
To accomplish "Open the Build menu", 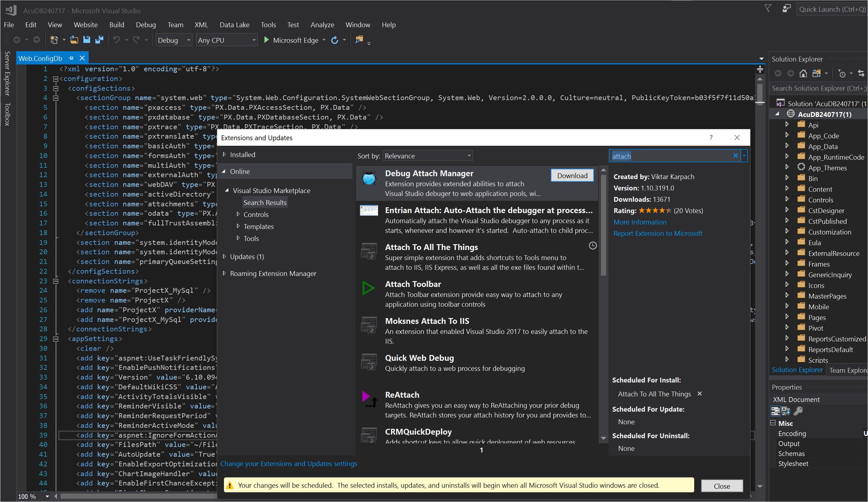I will pyautogui.click(x=117, y=25).
